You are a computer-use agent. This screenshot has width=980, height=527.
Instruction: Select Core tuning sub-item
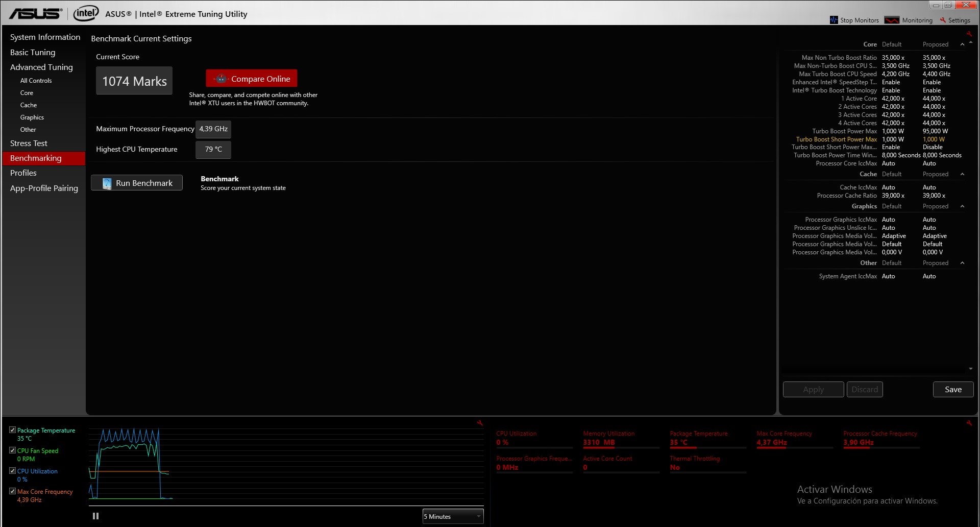click(27, 93)
